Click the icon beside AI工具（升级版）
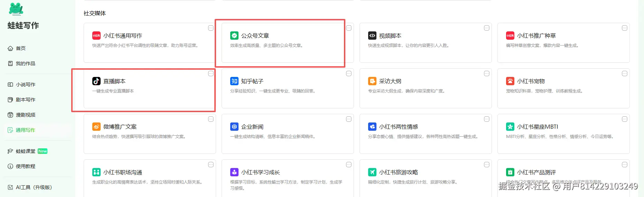The width and height of the screenshot is (644, 197). (x=10, y=187)
